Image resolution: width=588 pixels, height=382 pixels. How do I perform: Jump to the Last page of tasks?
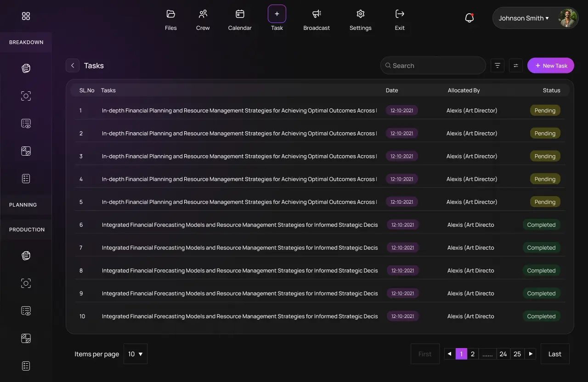[x=554, y=354]
